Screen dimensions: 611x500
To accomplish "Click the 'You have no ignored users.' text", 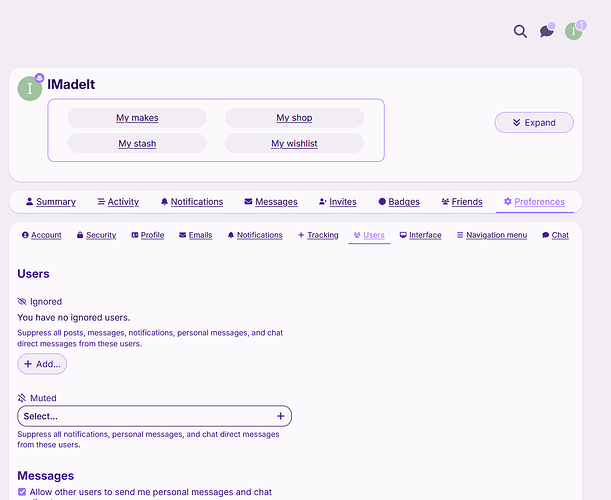I will pos(74,318).
